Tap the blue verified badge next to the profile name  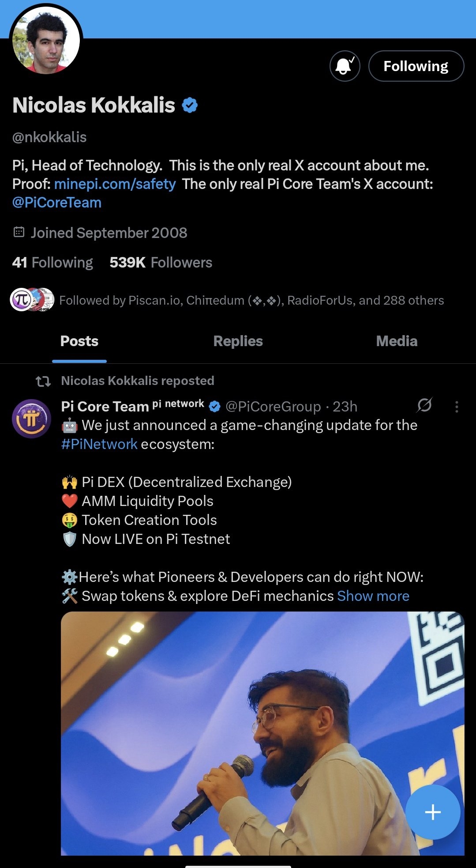[190, 106]
